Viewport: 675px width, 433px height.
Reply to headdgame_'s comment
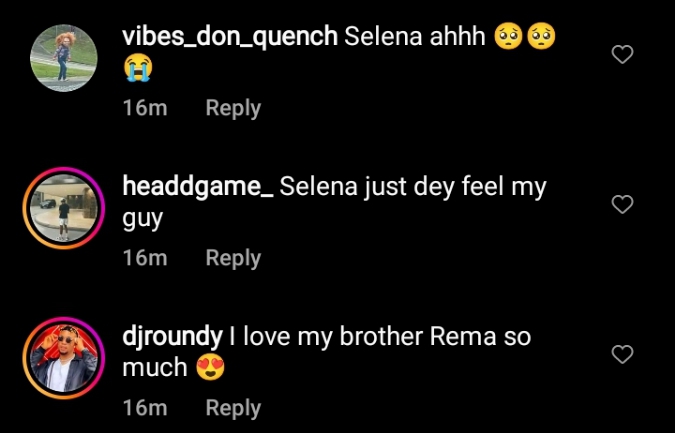tap(232, 258)
